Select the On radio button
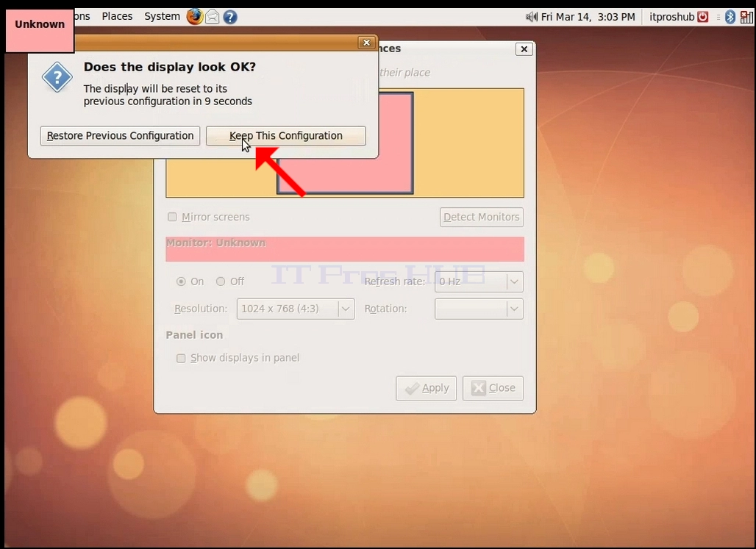756x549 pixels. click(181, 281)
